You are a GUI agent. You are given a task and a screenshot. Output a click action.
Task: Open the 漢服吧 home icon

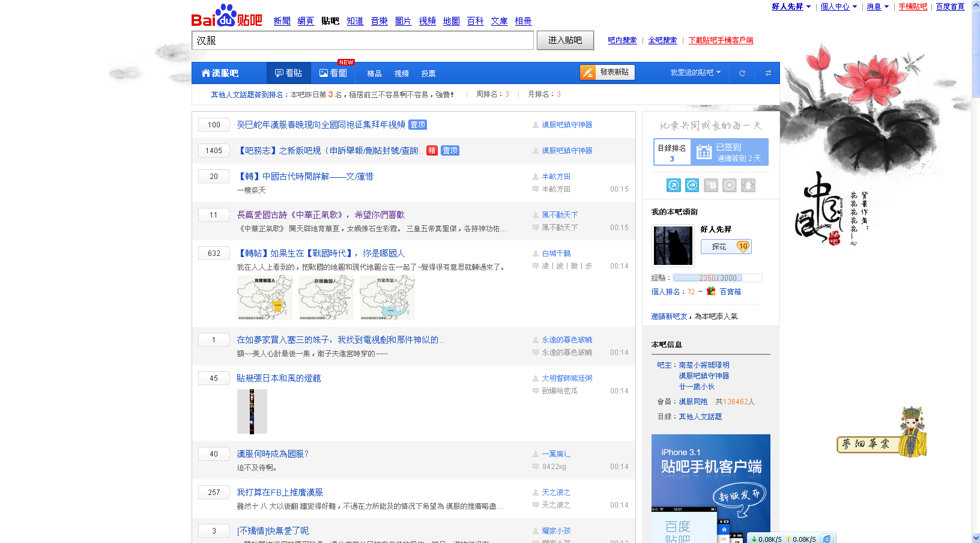[x=206, y=73]
